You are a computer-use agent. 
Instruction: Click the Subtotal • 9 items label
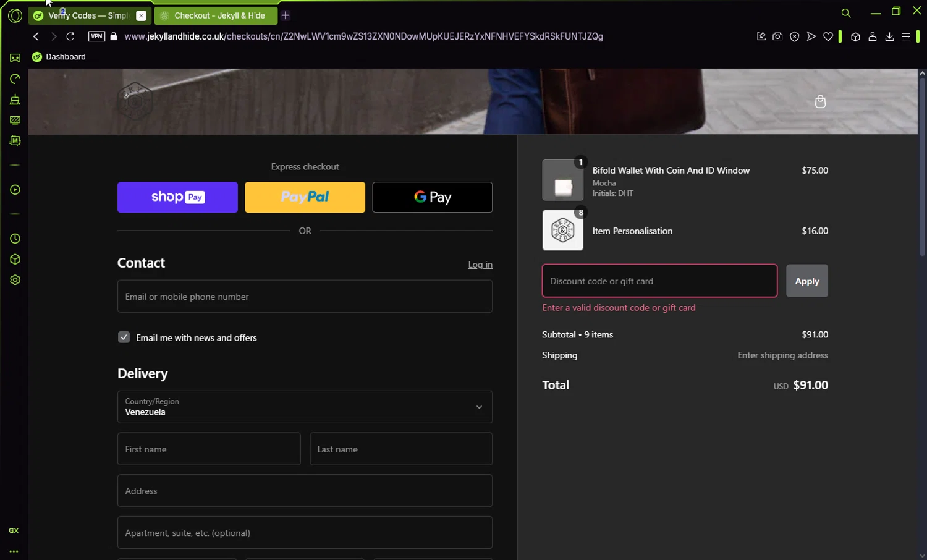pyautogui.click(x=578, y=334)
